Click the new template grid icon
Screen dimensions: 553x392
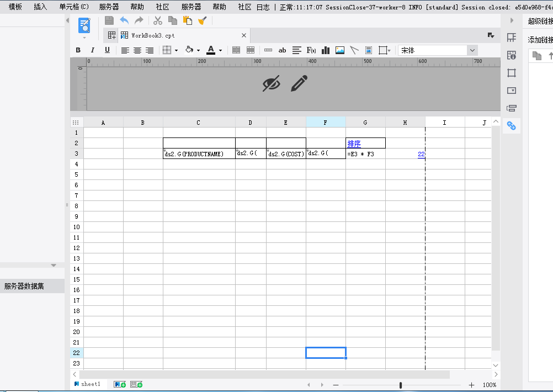(112, 35)
